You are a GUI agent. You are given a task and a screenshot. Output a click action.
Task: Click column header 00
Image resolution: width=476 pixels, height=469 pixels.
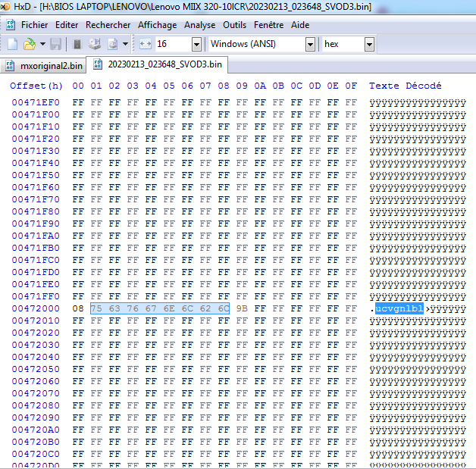coord(78,86)
